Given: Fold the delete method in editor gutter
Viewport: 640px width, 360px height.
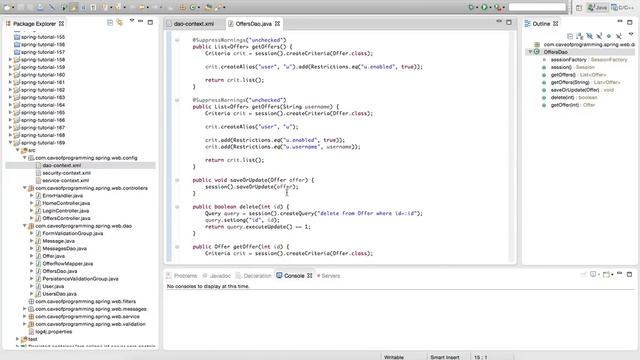Looking at the screenshot, I should (177, 207).
